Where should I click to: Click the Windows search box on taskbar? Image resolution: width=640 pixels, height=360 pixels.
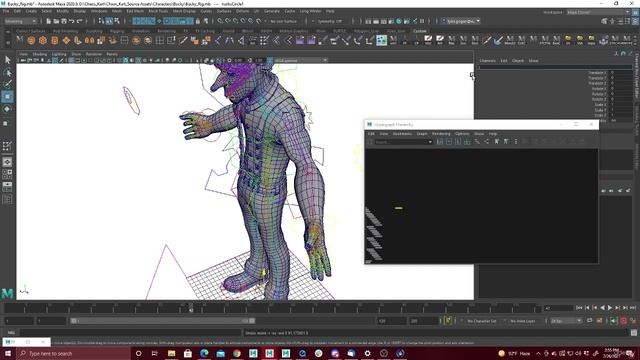coord(74,353)
